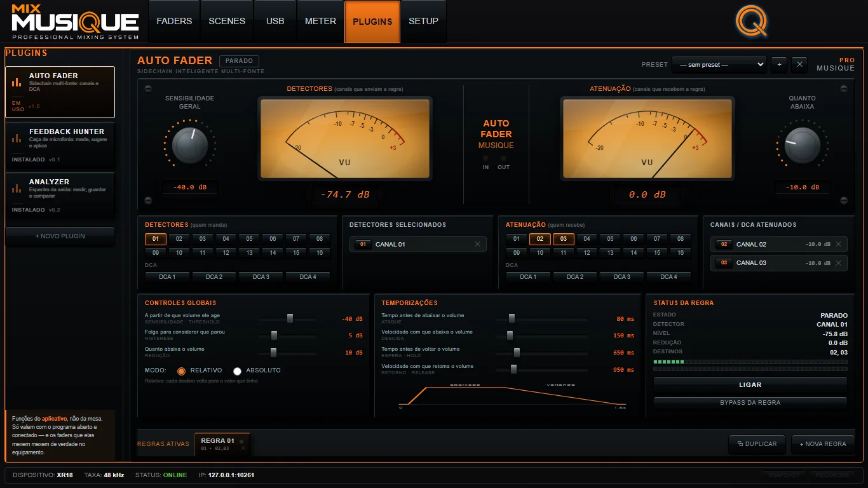Screen dimensions: 868x488
Task: Switch to the Scenes tab
Action: click(x=227, y=21)
